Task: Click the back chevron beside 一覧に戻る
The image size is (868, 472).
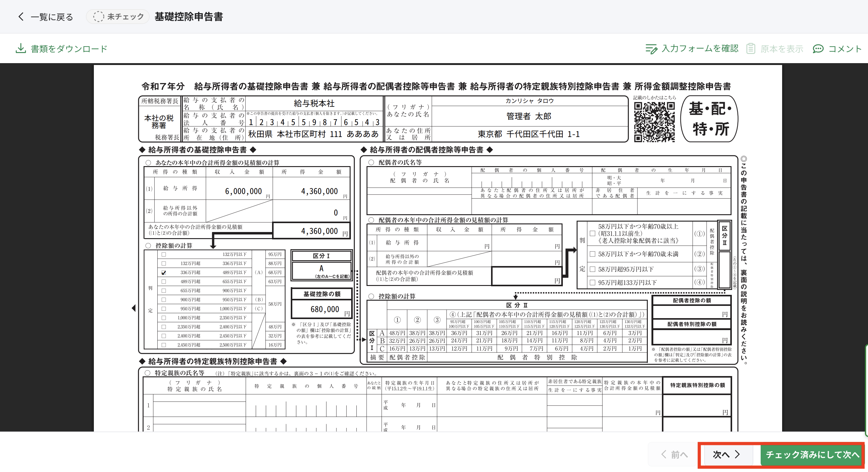Action: [21, 17]
